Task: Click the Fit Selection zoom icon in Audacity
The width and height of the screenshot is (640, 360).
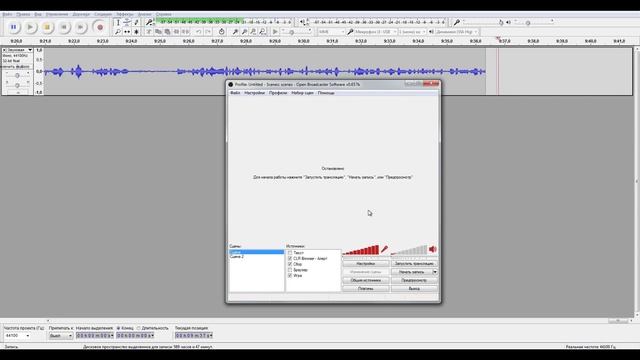Action: point(253,31)
